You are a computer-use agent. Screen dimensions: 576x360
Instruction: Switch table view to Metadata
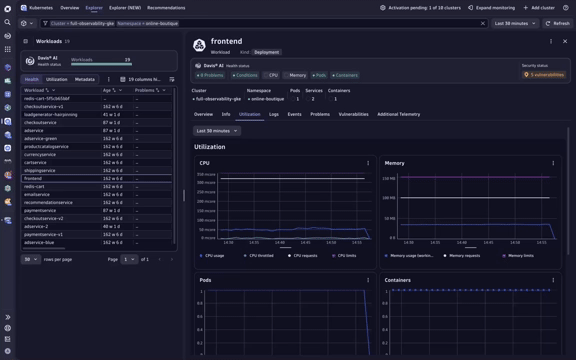tap(85, 79)
